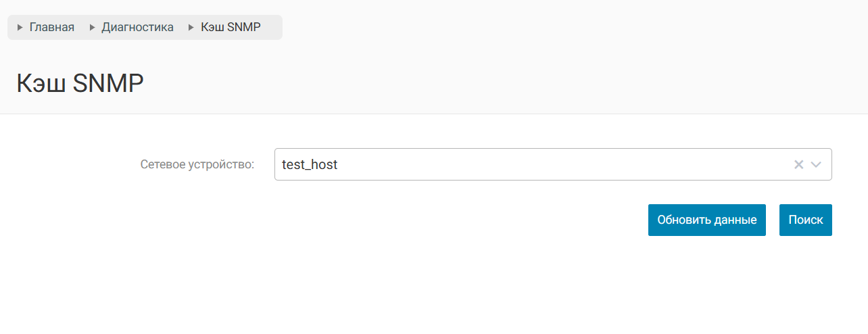This screenshot has height=334, width=868.
Task: Click the arrow before Кэш SNMP breadcrumb
Action: [x=191, y=28]
